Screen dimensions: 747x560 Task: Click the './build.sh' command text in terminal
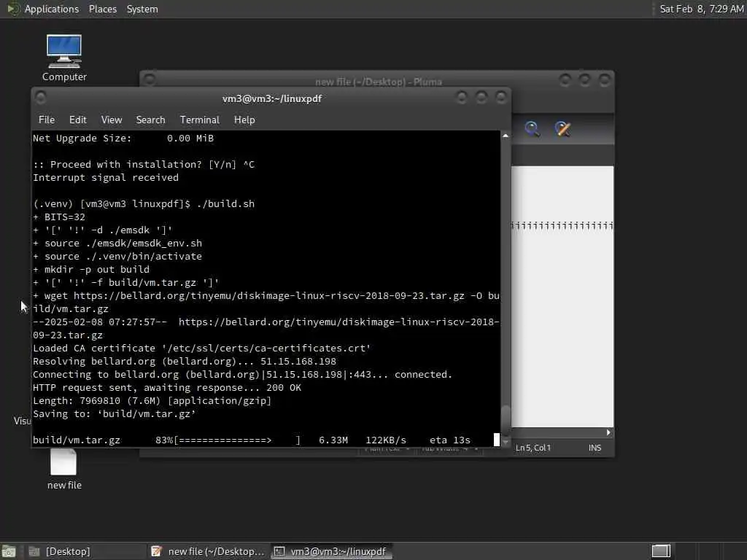(225, 204)
